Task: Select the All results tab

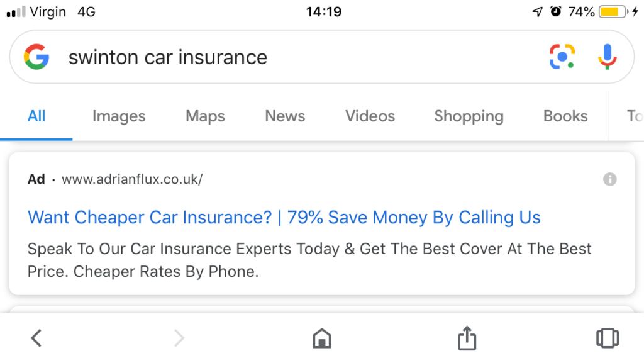Action: pos(36,116)
